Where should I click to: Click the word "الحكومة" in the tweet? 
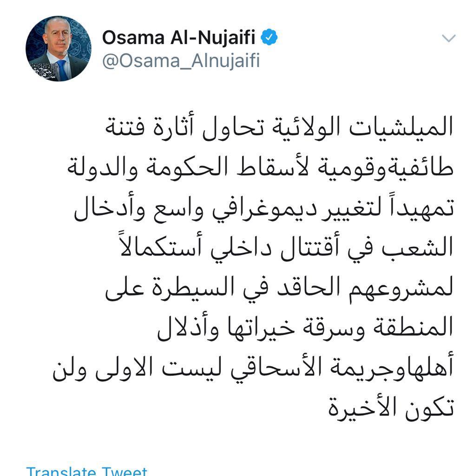click(x=187, y=167)
